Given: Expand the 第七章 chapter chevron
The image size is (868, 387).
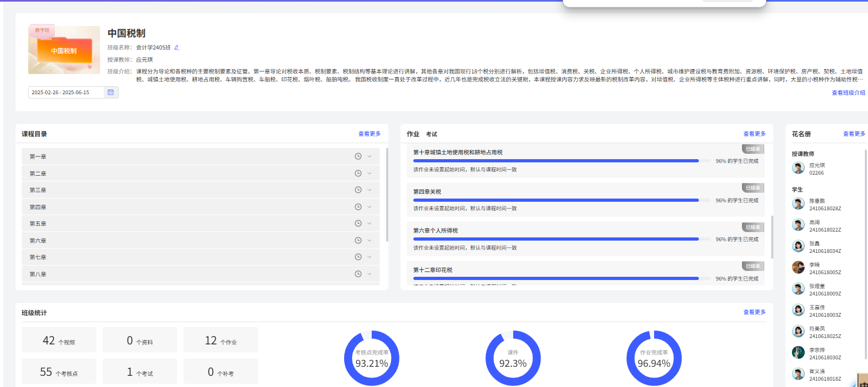Looking at the screenshot, I should [370, 257].
